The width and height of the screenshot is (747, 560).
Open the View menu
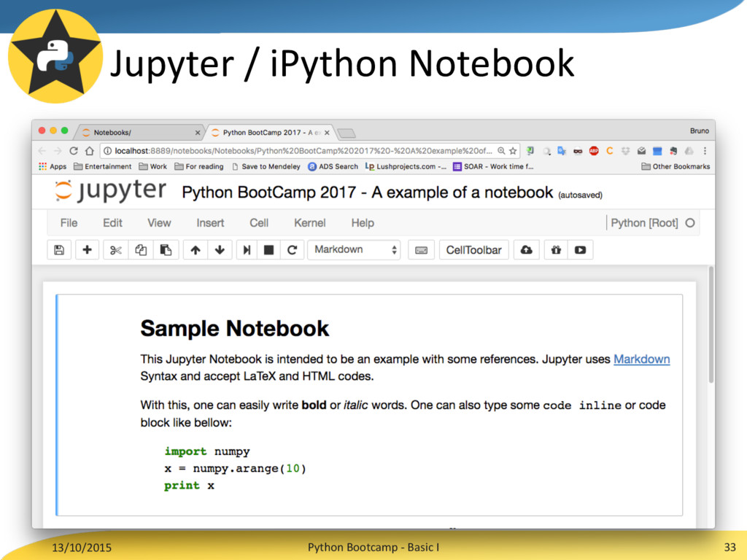click(159, 223)
